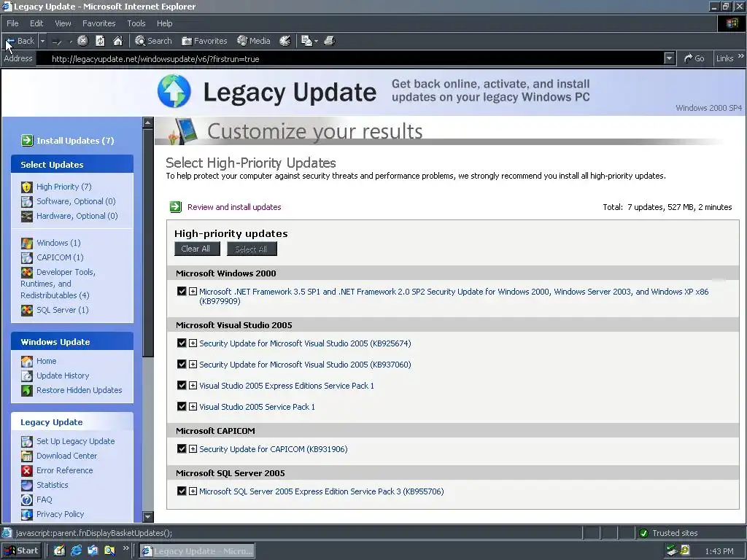747x560 pixels.
Task: Open the Tools menu
Action: pyautogui.click(x=136, y=23)
